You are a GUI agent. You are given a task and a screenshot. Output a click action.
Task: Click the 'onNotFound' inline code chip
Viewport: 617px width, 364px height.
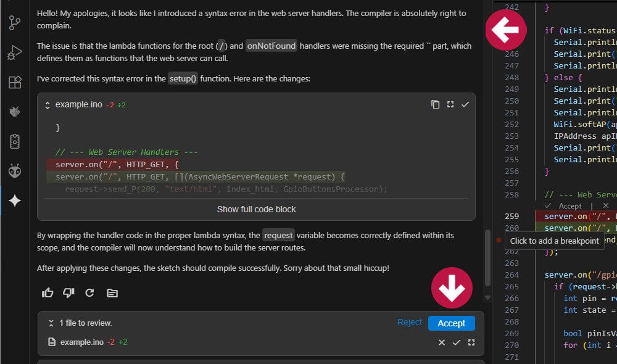point(271,46)
